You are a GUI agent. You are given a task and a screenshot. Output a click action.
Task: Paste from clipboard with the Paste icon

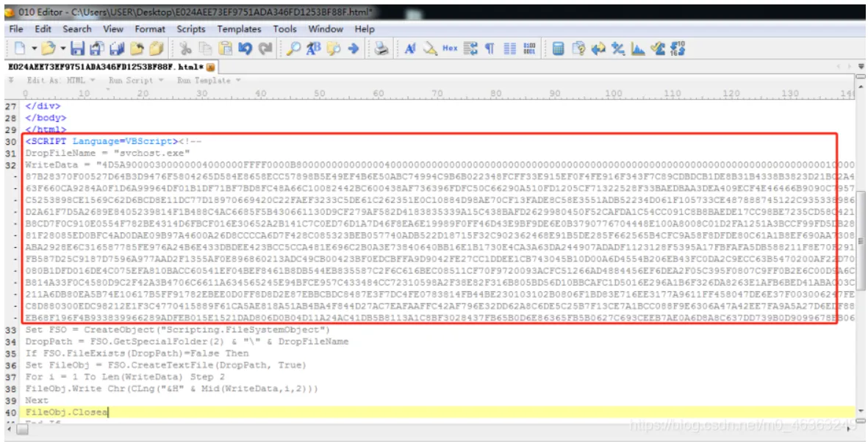[x=226, y=49]
